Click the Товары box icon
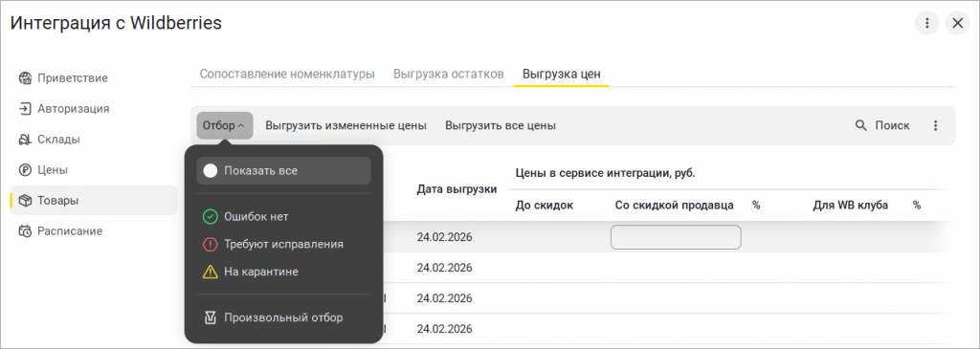Image resolution: width=980 pixels, height=349 pixels. [x=25, y=201]
